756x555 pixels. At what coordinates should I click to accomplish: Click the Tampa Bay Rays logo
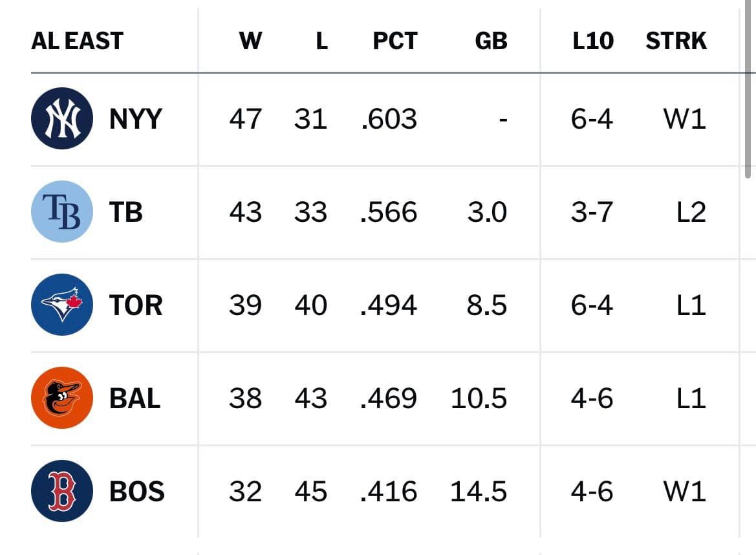(61, 212)
